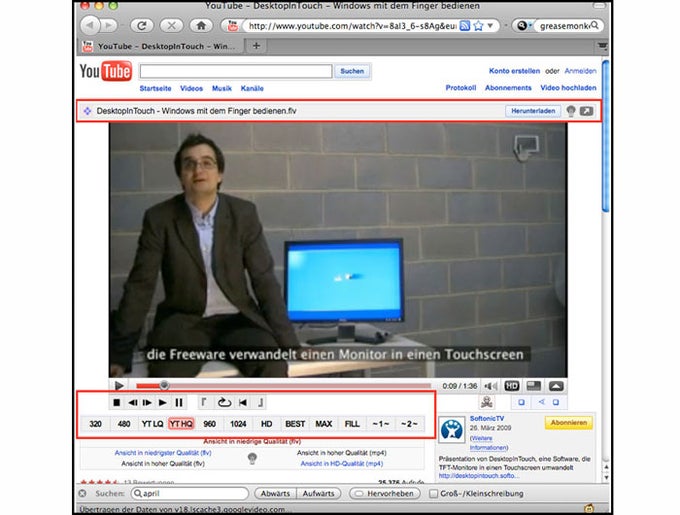Click the lightbulb icon next to Herunterladen
680x515 pixels.
[x=571, y=111]
